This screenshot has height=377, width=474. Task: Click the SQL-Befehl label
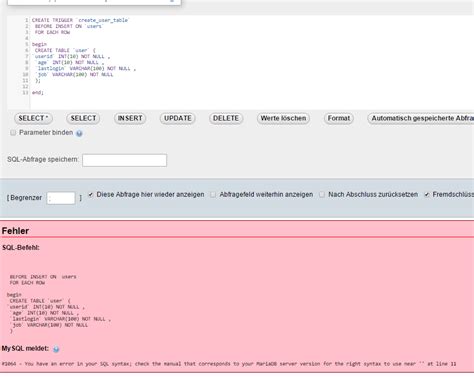(x=21, y=248)
